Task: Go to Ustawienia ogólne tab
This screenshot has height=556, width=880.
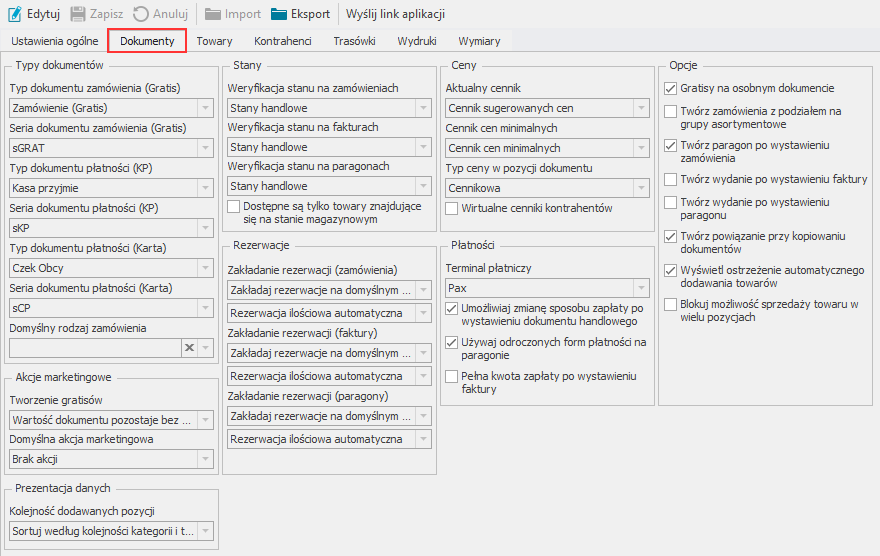Action: (55, 41)
